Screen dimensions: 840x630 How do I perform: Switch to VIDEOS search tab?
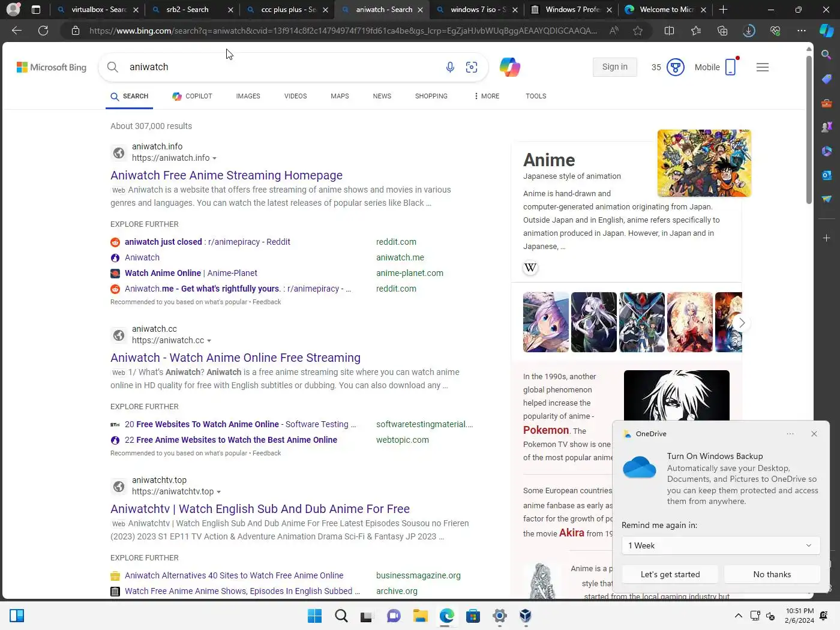[295, 96]
